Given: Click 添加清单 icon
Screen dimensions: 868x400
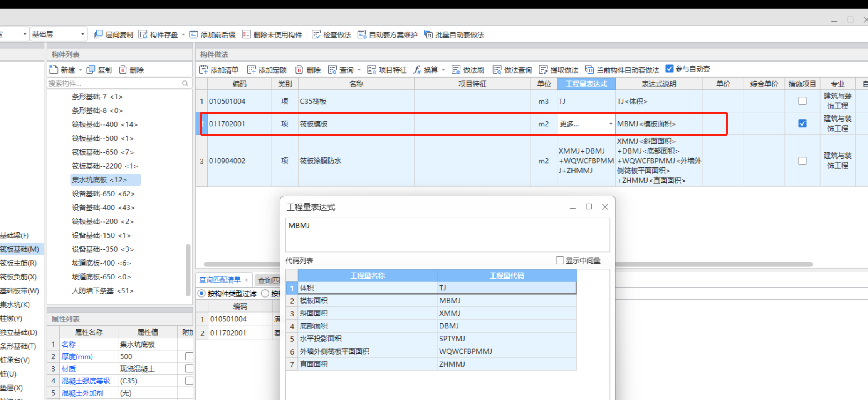Looking at the screenshot, I should (x=203, y=70).
